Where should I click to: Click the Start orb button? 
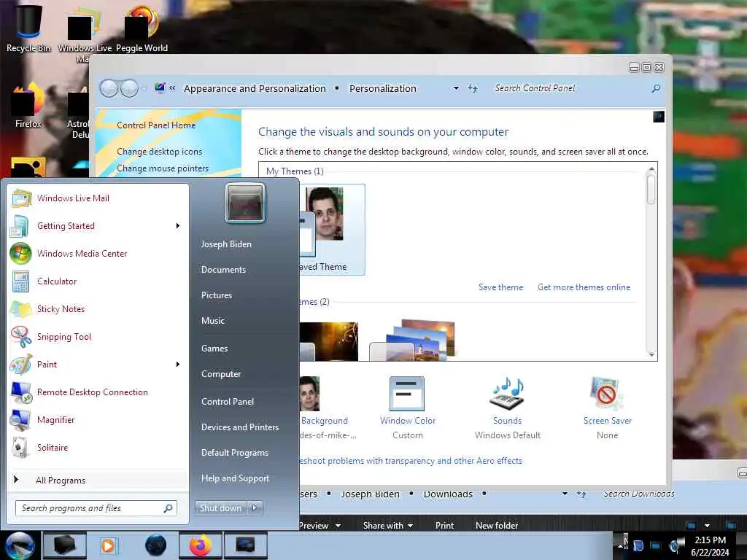pyautogui.click(x=20, y=545)
